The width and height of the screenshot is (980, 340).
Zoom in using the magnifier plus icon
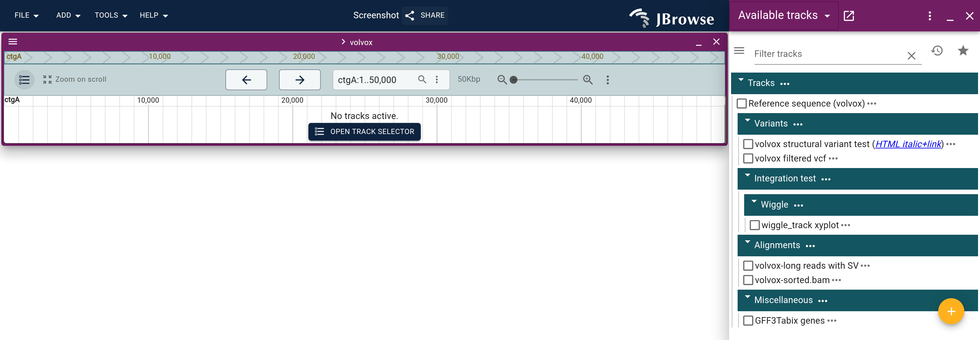coord(588,79)
